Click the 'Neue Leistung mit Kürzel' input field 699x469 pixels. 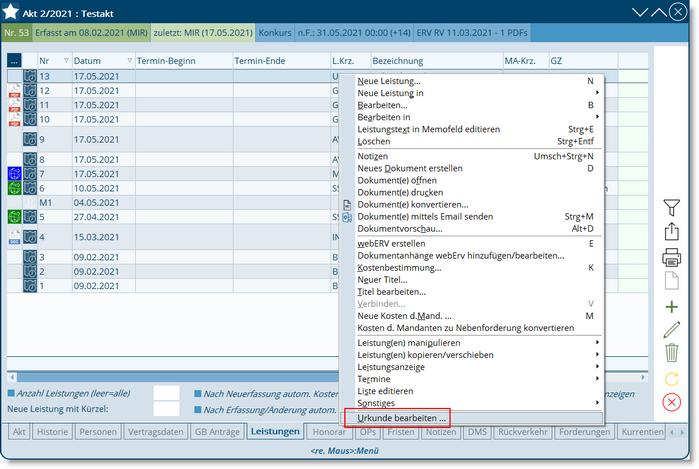[x=166, y=409]
